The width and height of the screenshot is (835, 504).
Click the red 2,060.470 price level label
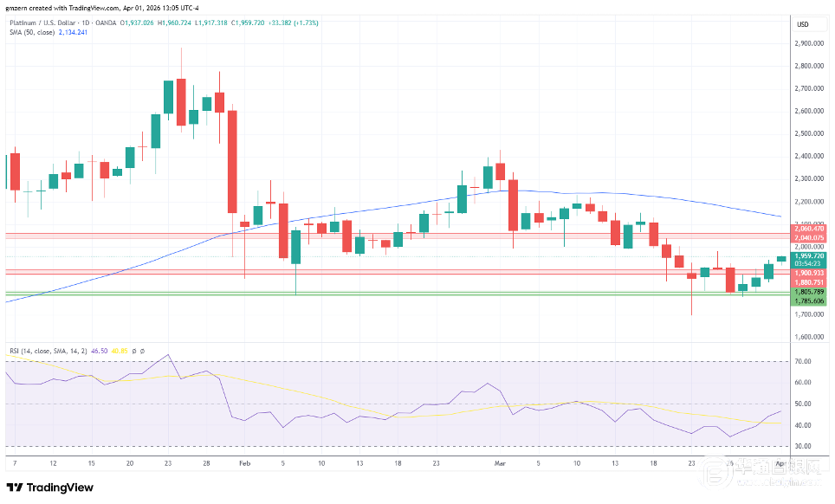pos(807,228)
